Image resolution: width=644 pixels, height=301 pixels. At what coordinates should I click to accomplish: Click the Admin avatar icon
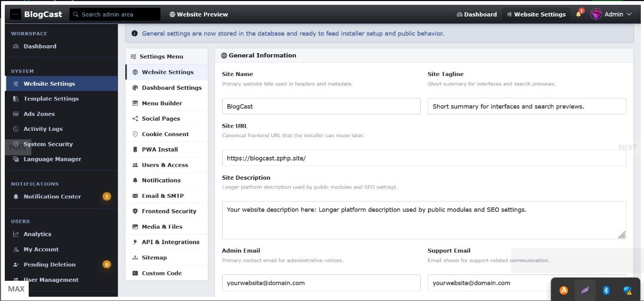[x=596, y=14]
